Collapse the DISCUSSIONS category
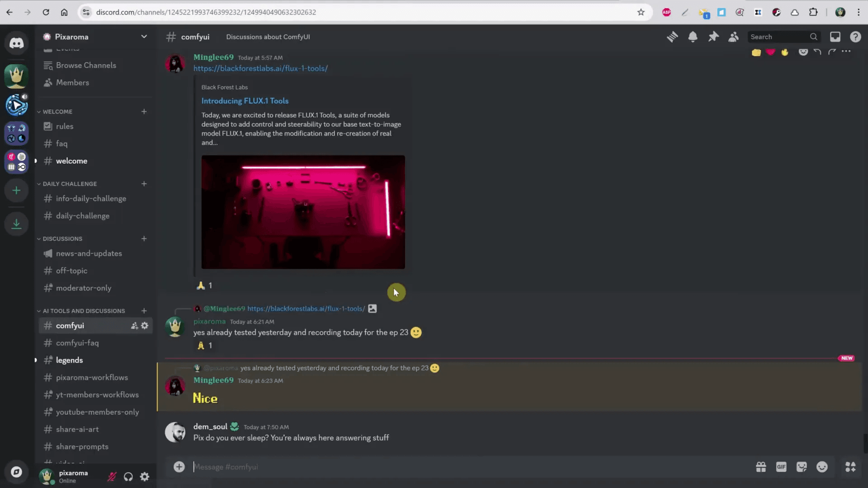 coord(59,239)
